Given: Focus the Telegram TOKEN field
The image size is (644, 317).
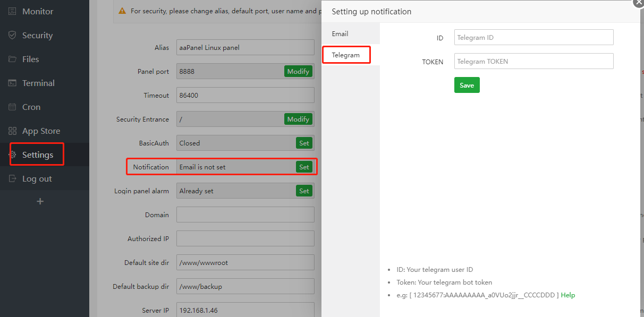Looking at the screenshot, I should (x=533, y=61).
